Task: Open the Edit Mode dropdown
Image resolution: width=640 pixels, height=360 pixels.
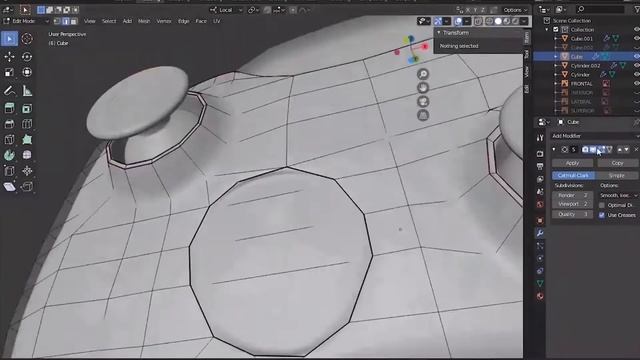Action: (27, 21)
